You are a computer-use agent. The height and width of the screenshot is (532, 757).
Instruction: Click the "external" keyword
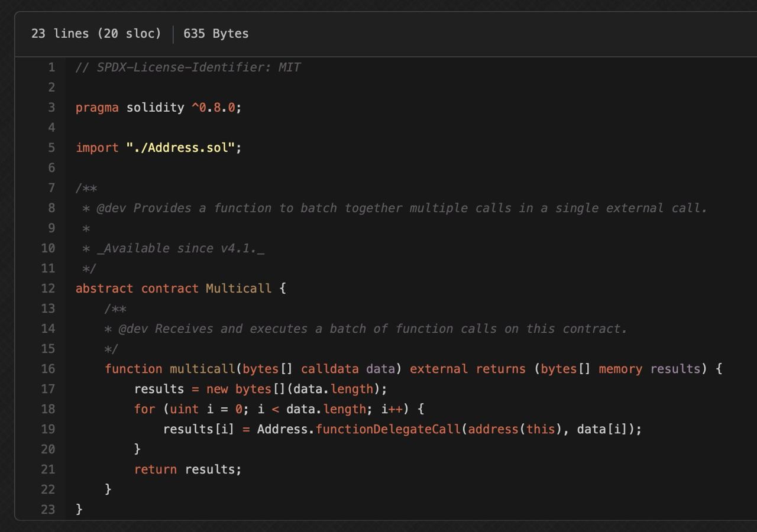[438, 369]
